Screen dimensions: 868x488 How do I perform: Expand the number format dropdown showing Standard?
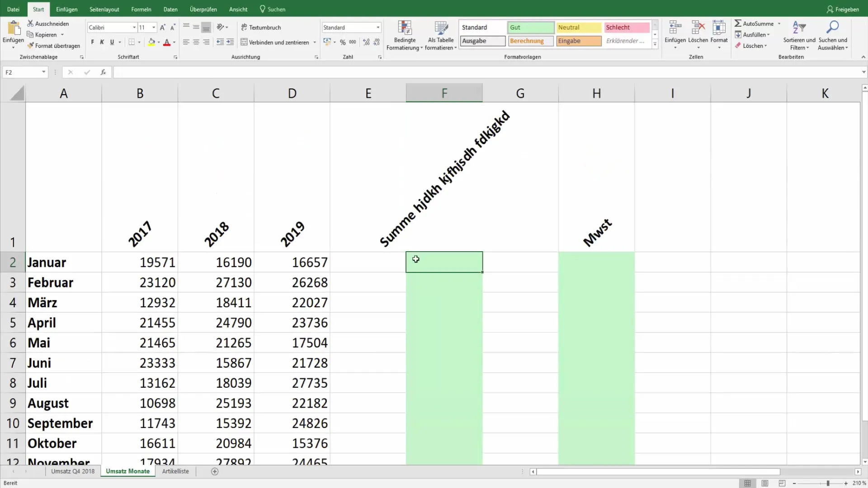[x=378, y=28]
